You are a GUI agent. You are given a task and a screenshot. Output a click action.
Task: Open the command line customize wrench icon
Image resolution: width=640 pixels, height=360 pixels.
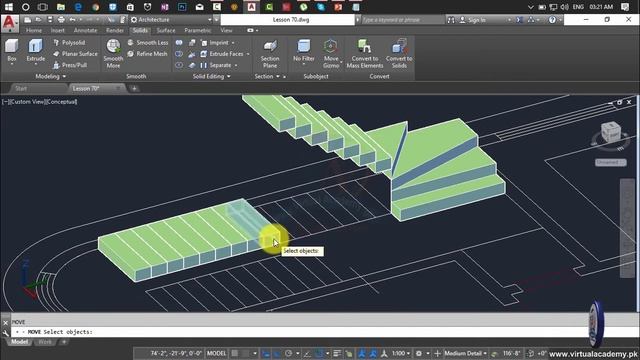click(5, 333)
